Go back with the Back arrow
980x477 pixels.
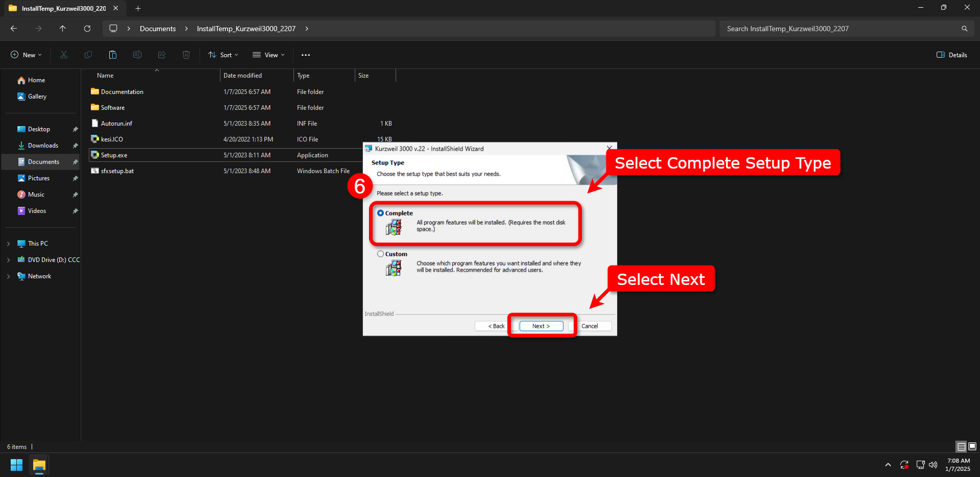tap(14, 29)
